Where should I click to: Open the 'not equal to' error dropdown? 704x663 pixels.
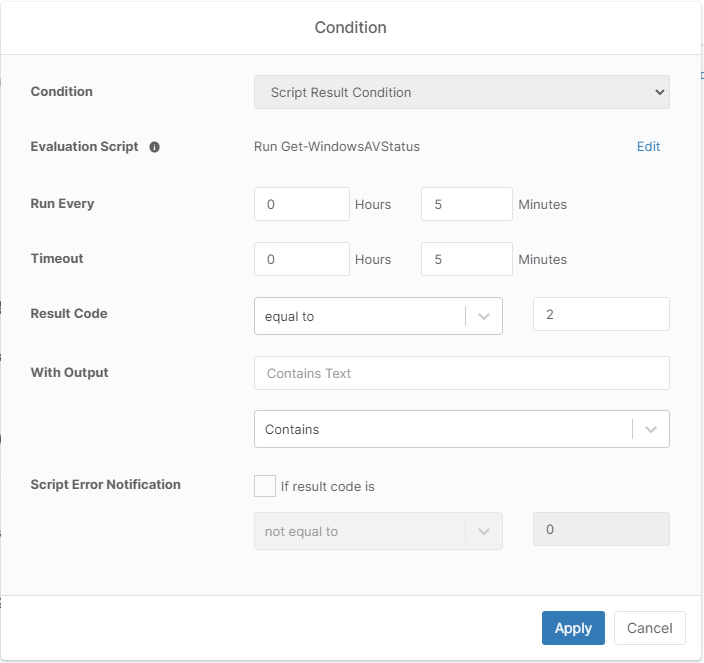click(360, 532)
